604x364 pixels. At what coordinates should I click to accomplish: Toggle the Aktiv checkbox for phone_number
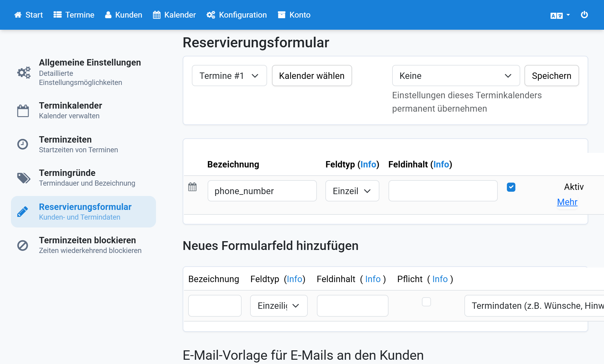511,187
